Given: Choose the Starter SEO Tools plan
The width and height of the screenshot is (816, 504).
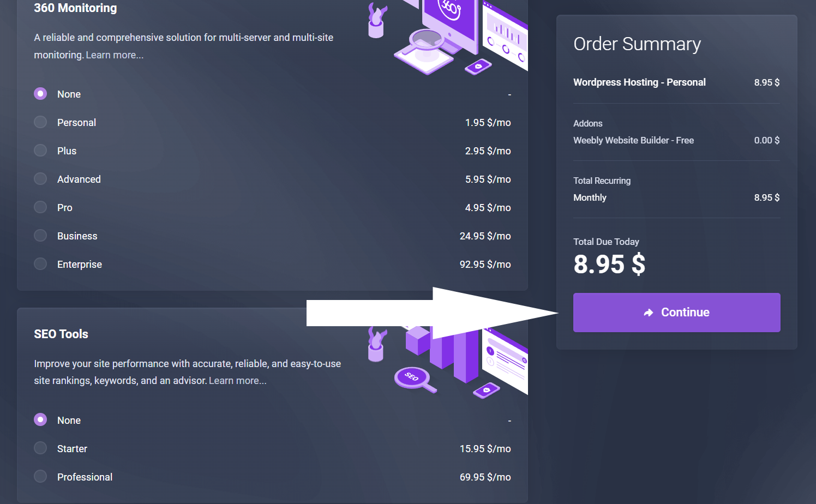Looking at the screenshot, I should tap(40, 448).
